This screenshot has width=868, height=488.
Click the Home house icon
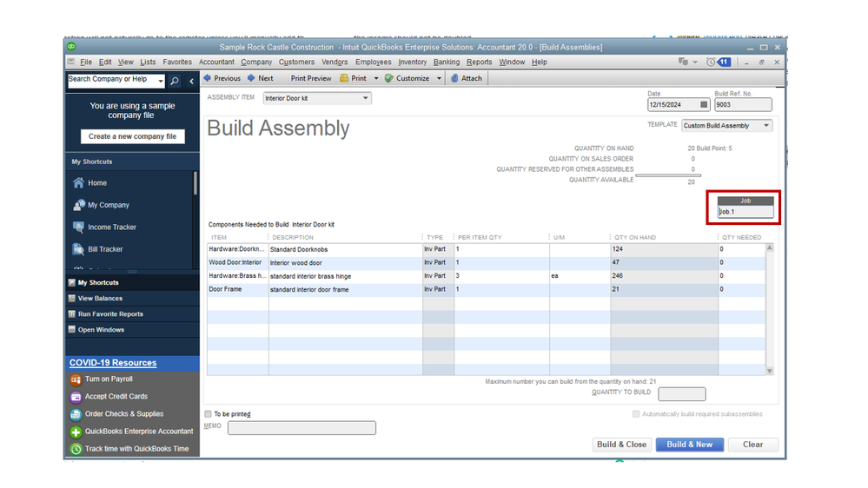[x=78, y=182]
